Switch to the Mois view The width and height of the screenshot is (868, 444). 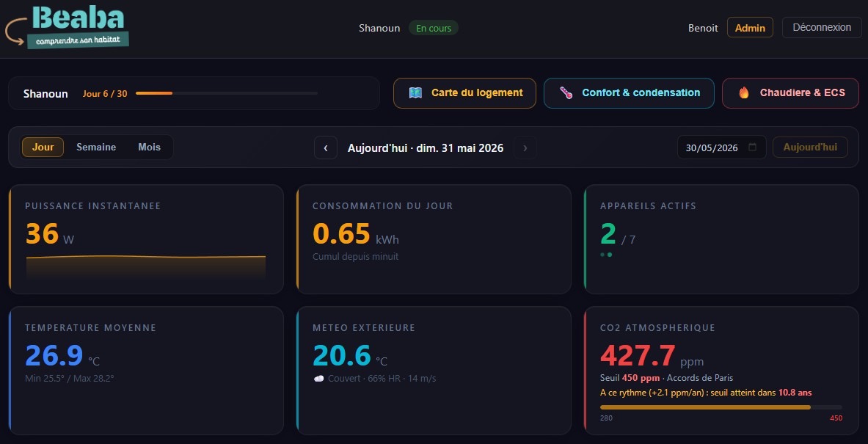pos(150,148)
